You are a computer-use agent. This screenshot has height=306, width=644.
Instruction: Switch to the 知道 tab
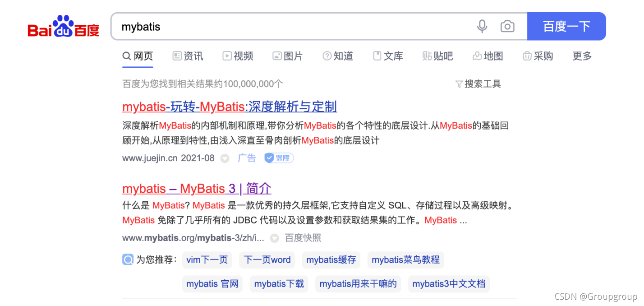pyautogui.click(x=338, y=56)
